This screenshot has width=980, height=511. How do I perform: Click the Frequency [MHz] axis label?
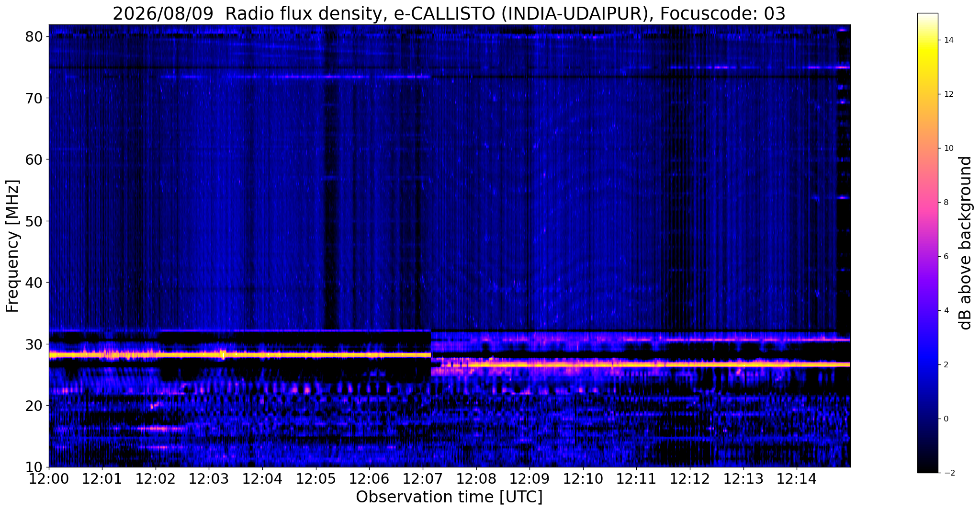(12, 246)
